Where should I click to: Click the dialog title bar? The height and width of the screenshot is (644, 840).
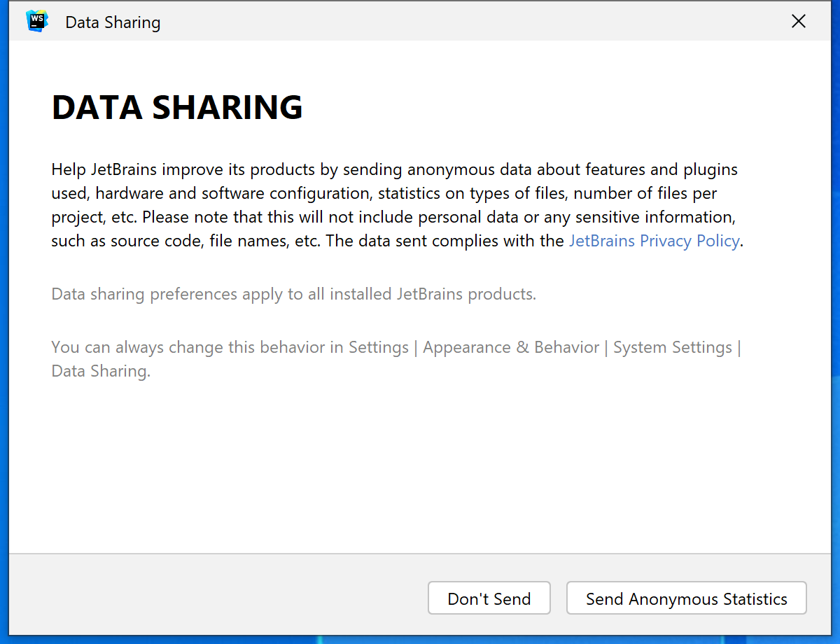(420, 21)
